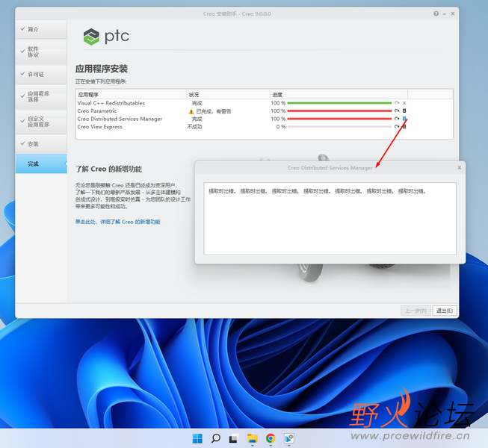The image size is (488, 448).
Task: Click 上一步(B) button
Action: click(416, 311)
